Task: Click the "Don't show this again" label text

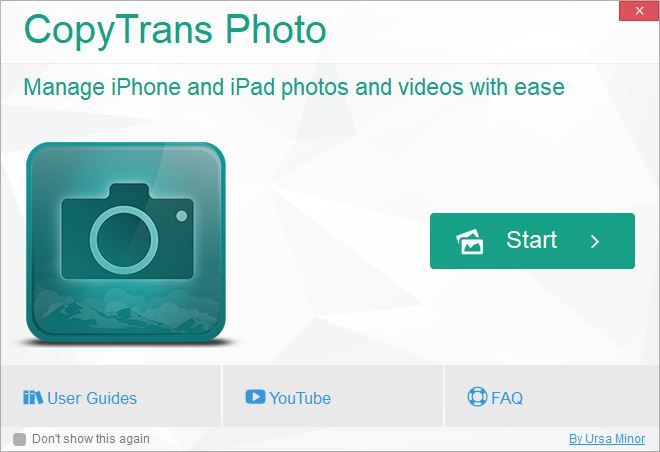Action: tap(91, 439)
